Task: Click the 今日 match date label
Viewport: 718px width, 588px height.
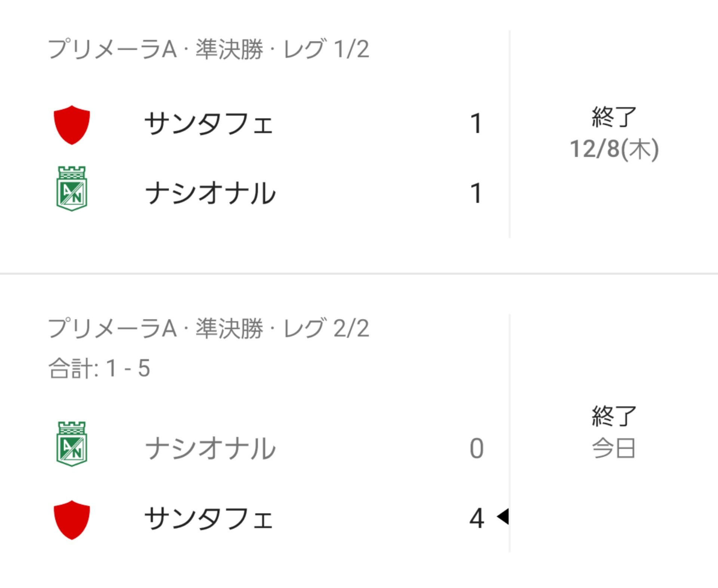Action: pos(614,448)
